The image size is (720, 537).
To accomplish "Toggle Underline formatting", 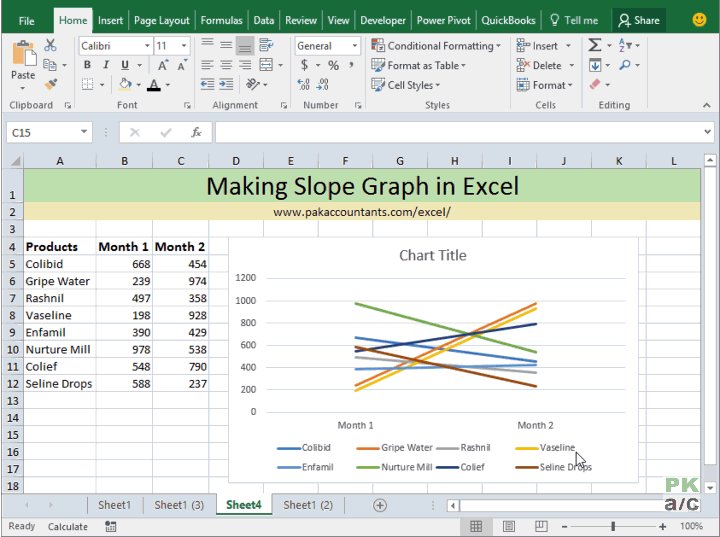I will [125, 65].
